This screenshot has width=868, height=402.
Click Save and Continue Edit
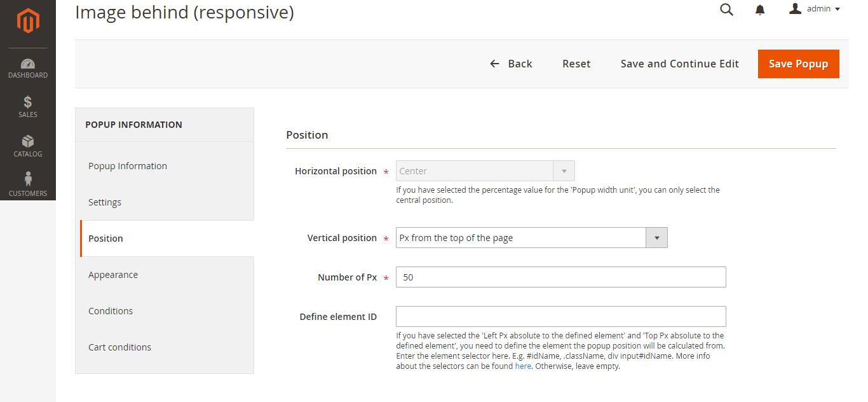tap(679, 64)
